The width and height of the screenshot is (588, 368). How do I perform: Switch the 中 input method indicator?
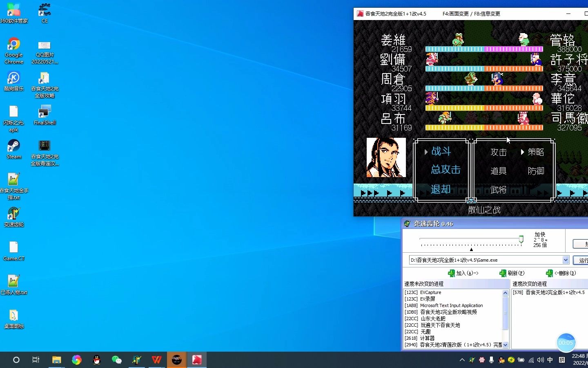tap(550, 360)
